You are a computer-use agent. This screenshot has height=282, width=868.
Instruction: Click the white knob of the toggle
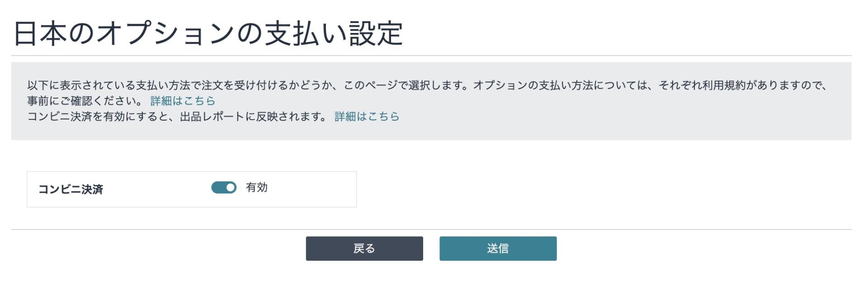[231, 188]
